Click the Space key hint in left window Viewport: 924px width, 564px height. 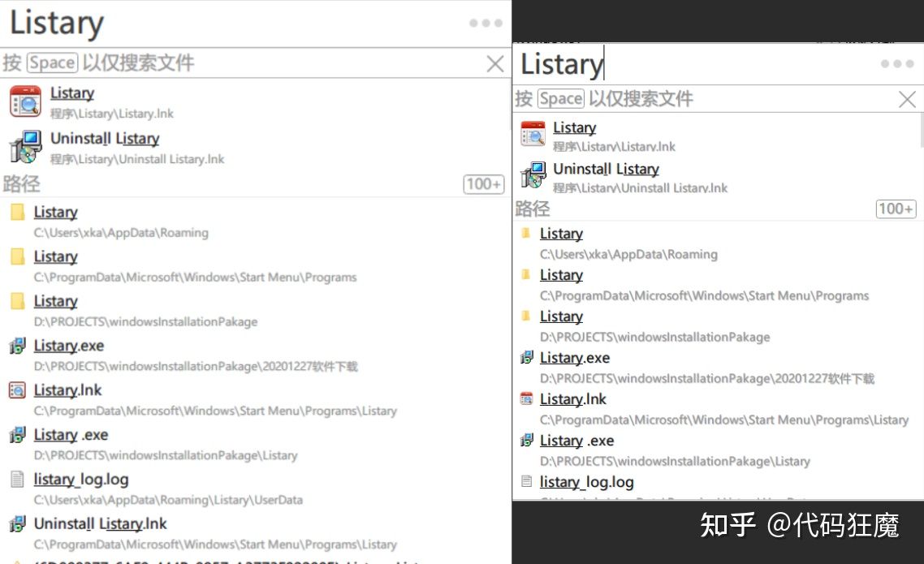53,62
